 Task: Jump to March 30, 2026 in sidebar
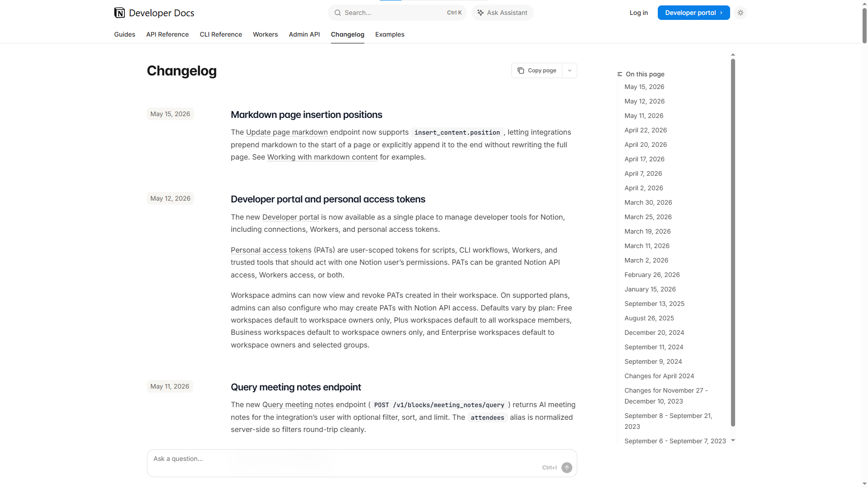click(648, 202)
